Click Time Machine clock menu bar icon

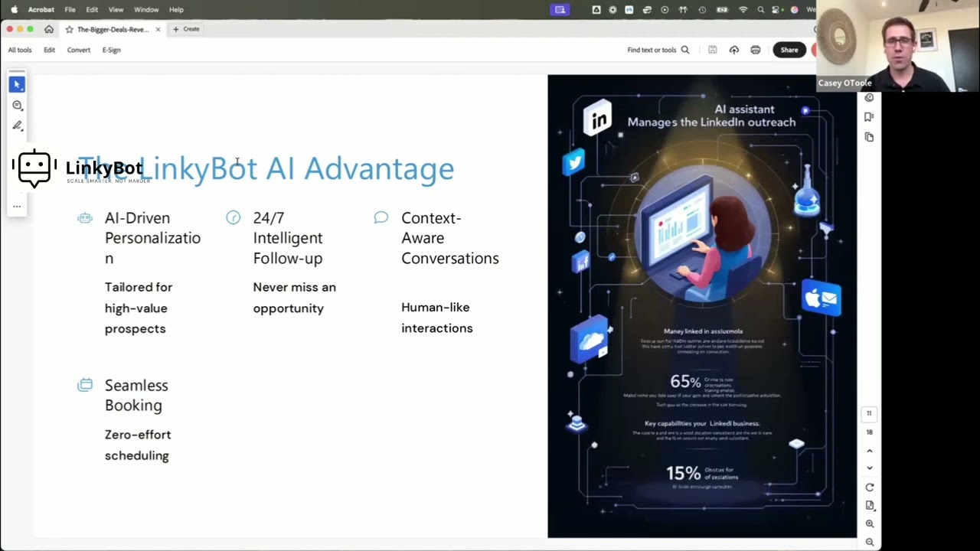702,10
